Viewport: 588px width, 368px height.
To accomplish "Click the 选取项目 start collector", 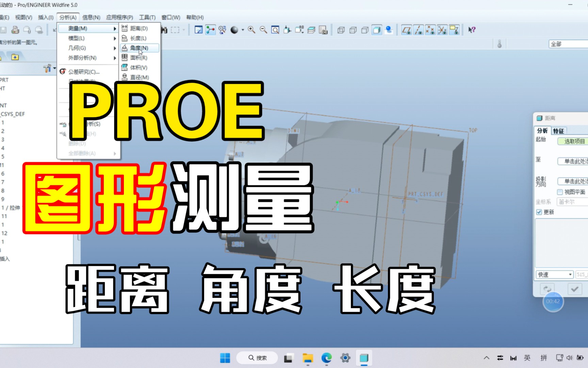I will tap(573, 141).
